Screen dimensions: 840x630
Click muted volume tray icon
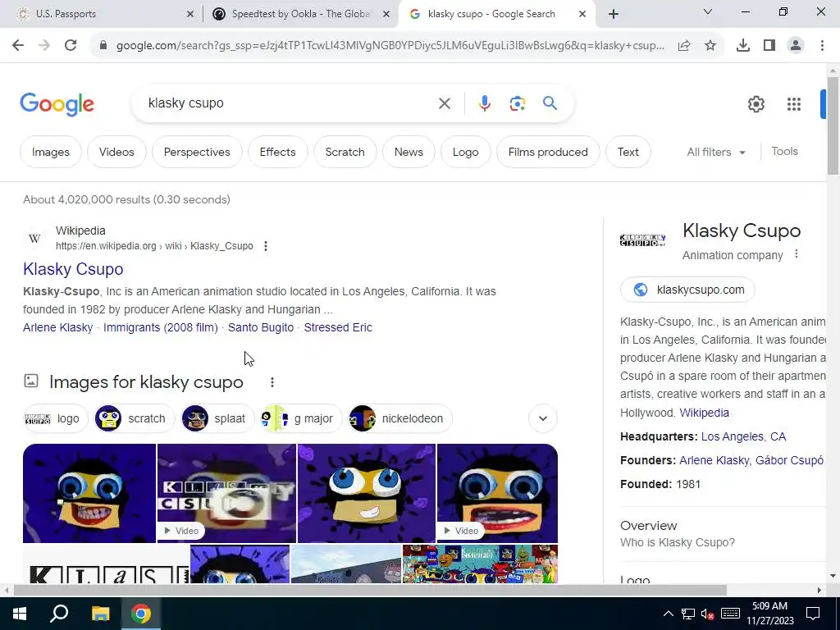tap(708, 614)
